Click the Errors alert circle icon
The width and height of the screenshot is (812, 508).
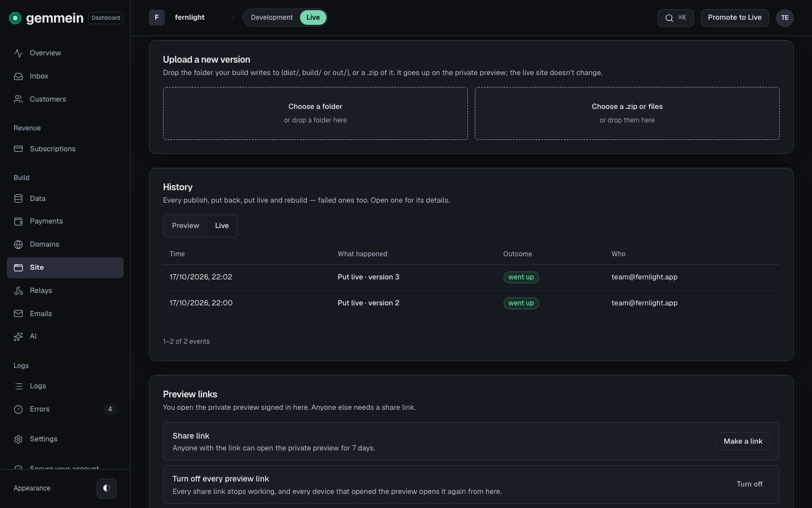[x=19, y=409]
